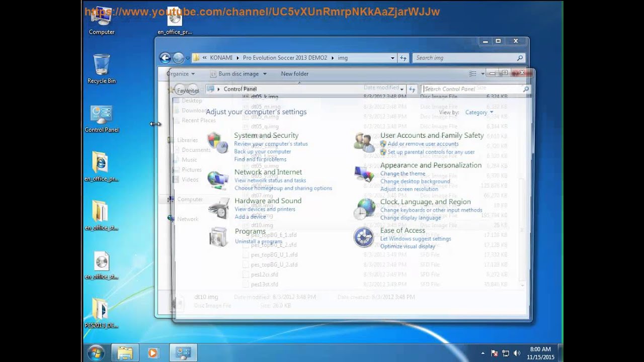This screenshot has height=362, width=644.
Task: Open the Hardware and Sound printer icon
Action: pyautogui.click(x=218, y=208)
